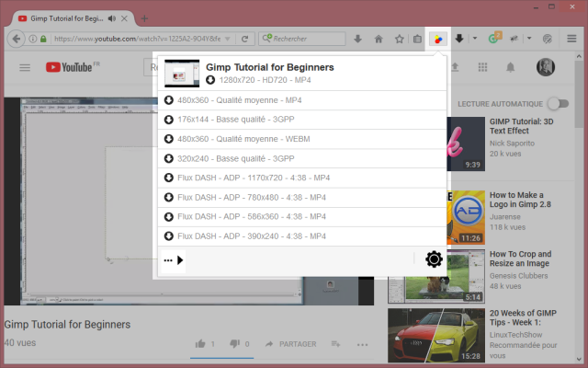The height and width of the screenshot is (368, 588).
Task: Click the user avatar in YouTube header
Action: tap(546, 67)
